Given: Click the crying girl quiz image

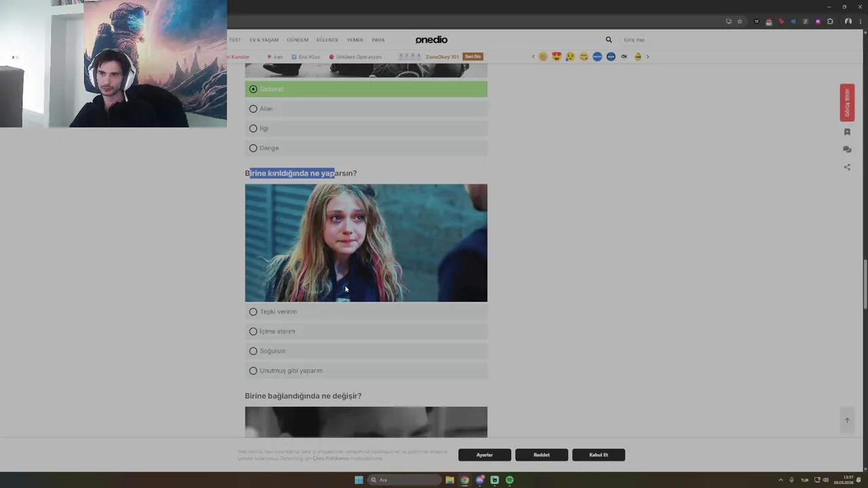Looking at the screenshot, I should (x=366, y=243).
